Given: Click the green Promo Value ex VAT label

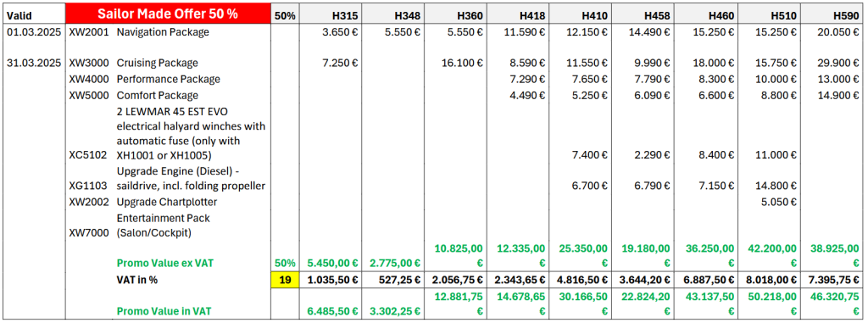Looking at the screenshot, I should (164, 264).
